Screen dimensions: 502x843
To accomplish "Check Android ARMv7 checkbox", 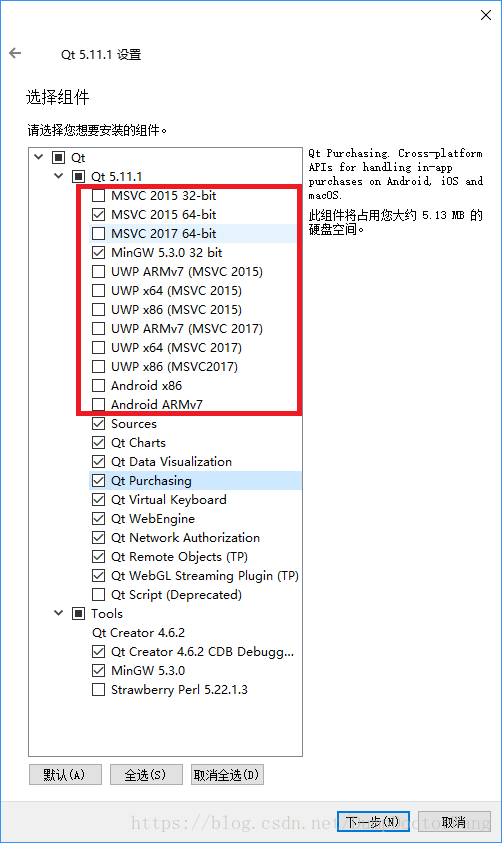I will 98,404.
